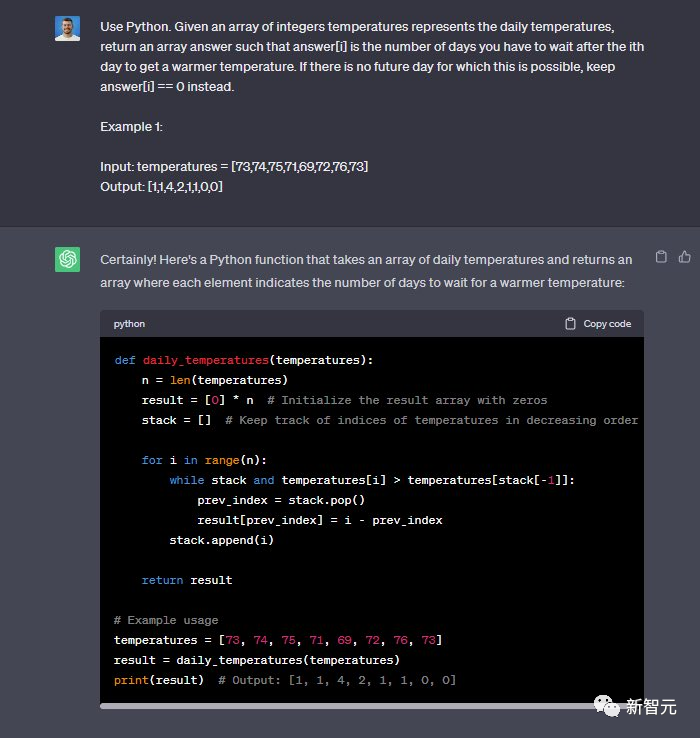The height and width of the screenshot is (738, 700).
Task: Click the 'Example 1:' text in prompt
Action: tap(131, 127)
